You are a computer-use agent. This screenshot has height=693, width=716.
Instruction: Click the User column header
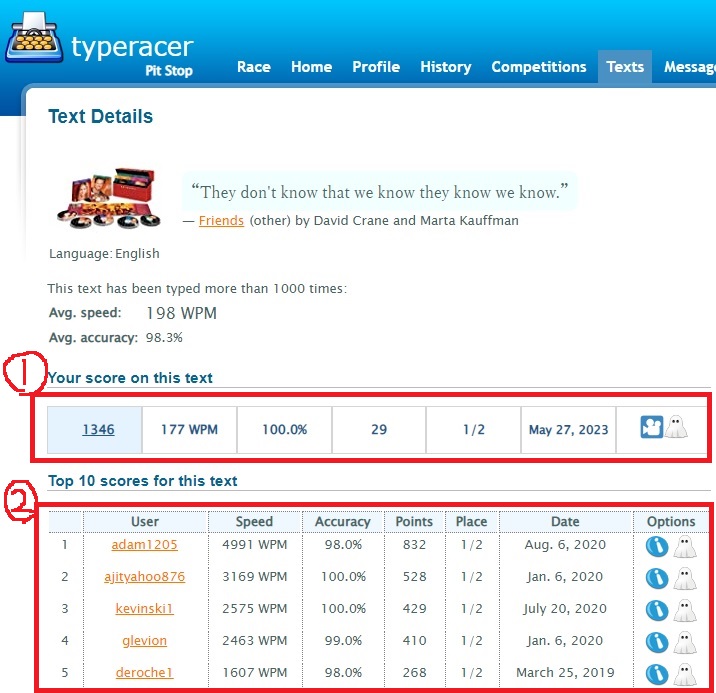[145, 522]
